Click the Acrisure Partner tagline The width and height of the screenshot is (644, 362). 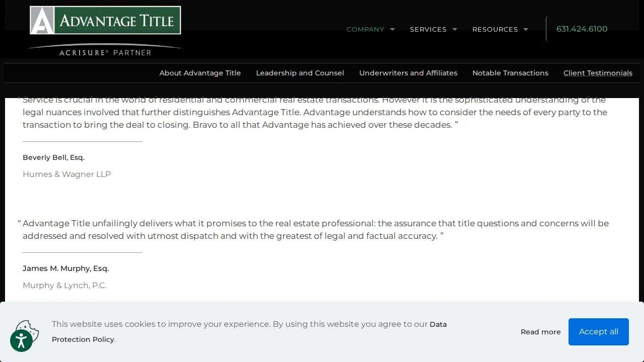pyautogui.click(x=105, y=52)
